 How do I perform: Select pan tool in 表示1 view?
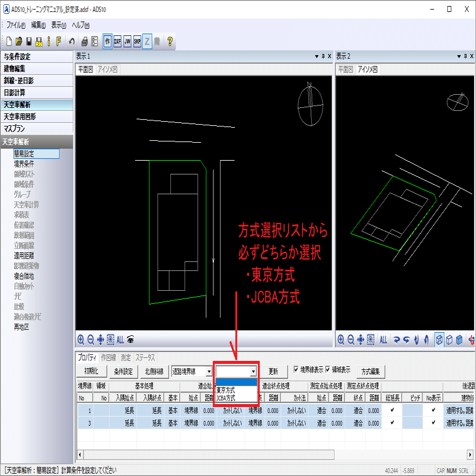pyautogui.click(x=101, y=339)
